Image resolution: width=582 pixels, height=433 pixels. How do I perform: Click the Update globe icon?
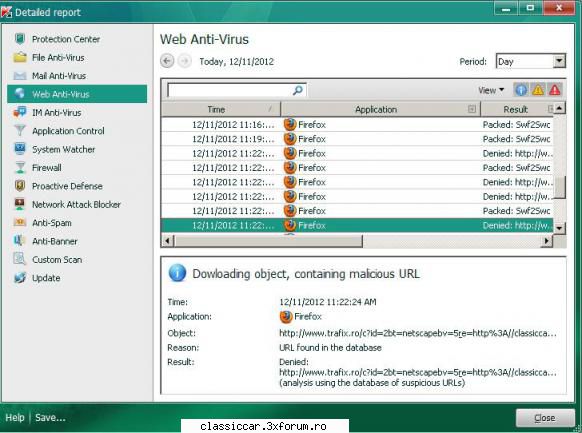click(x=20, y=278)
